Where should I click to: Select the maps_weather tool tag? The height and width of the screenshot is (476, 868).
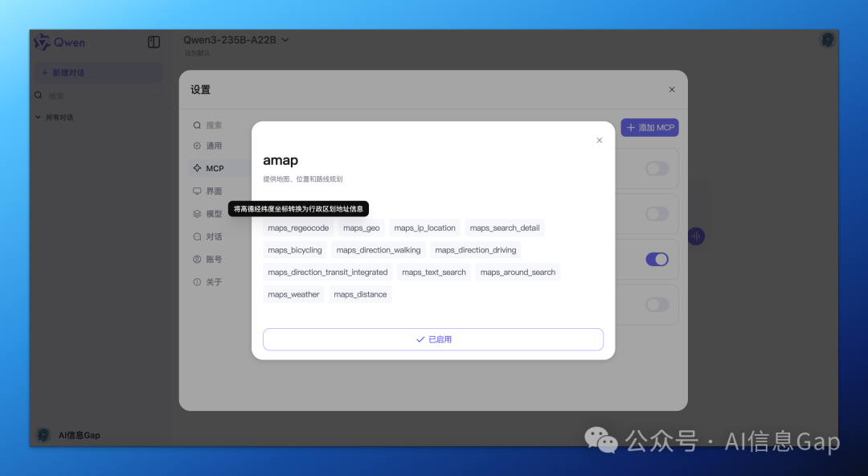pyautogui.click(x=293, y=294)
